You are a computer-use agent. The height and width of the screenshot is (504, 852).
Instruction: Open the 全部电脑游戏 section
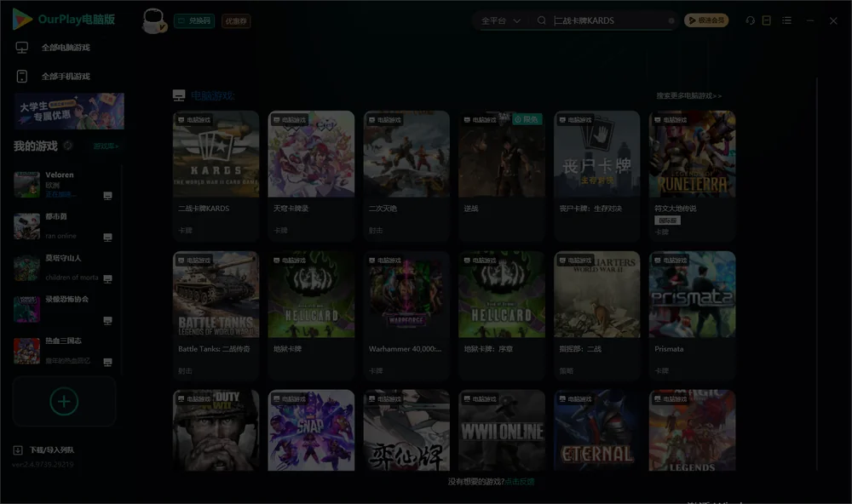[66, 48]
